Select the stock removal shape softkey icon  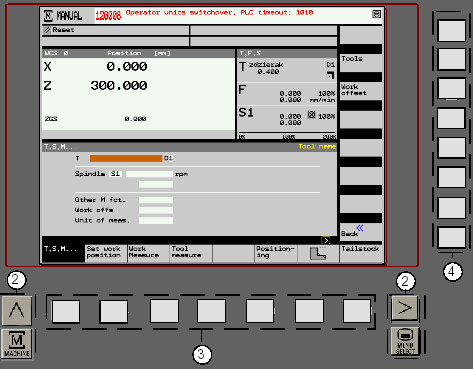pyautogui.click(x=318, y=254)
